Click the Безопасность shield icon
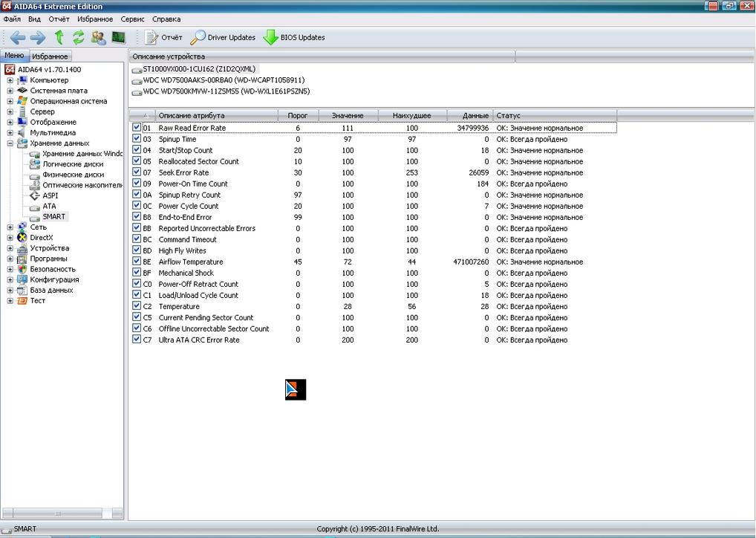 pos(22,269)
